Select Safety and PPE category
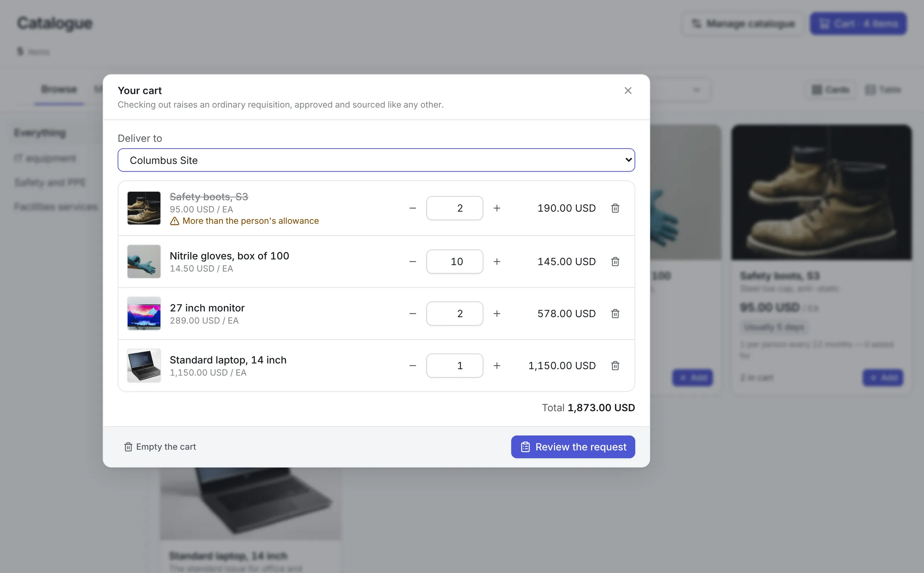The image size is (924, 573). [50, 182]
